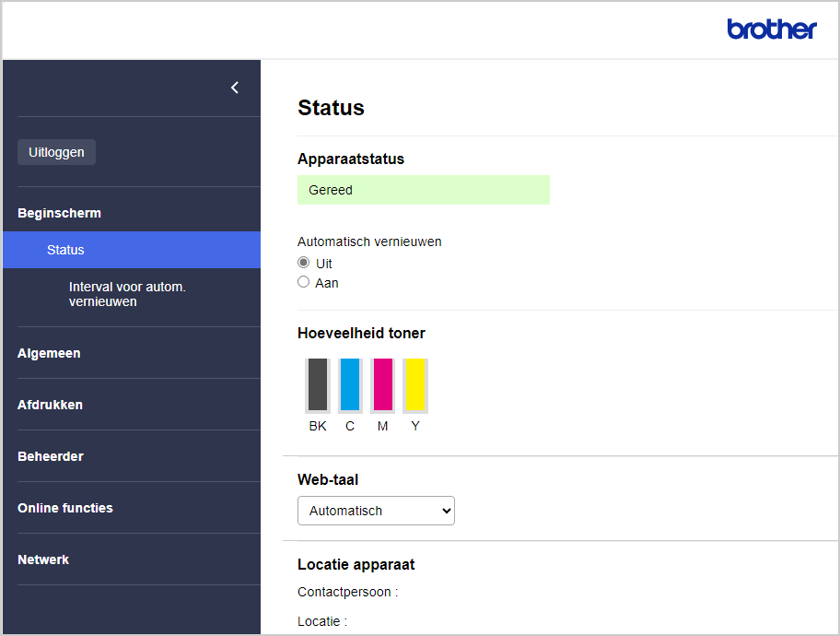840x636 pixels.
Task: Select the Uit radio button
Action: pyautogui.click(x=304, y=263)
